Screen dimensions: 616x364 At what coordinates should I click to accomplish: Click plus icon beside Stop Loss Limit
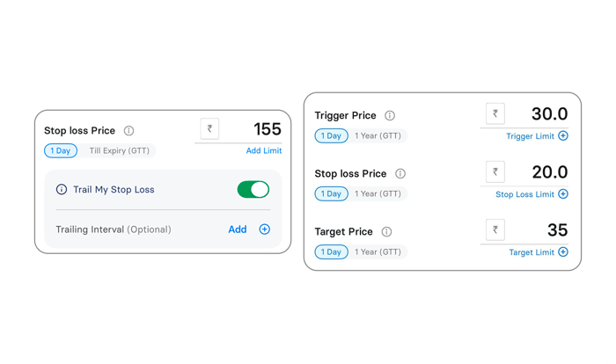(563, 194)
